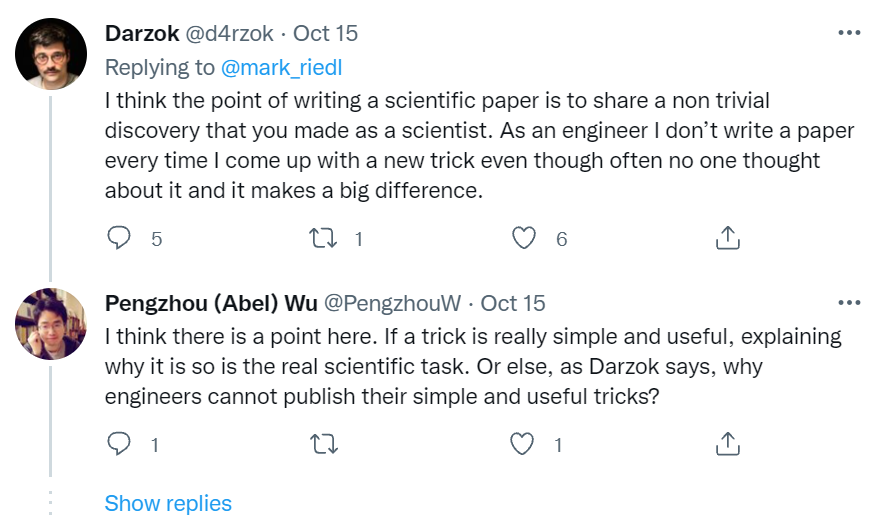Retweet Darzok's tweet
Viewport: 884px width, 523px height.
[323, 238]
